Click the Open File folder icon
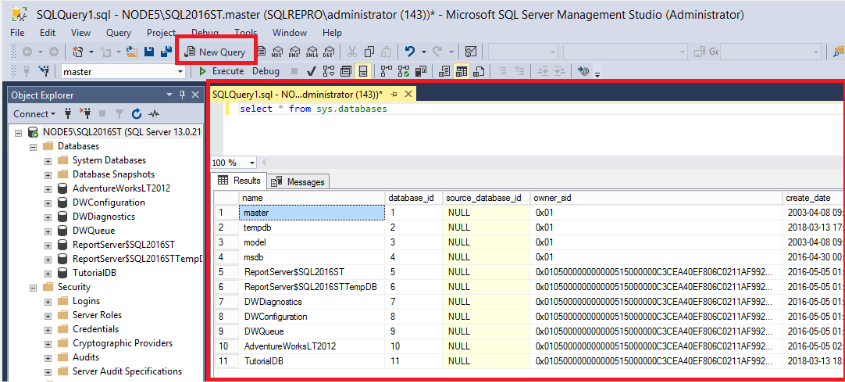This screenshot has width=845, height=382. (x=132, y=52)
